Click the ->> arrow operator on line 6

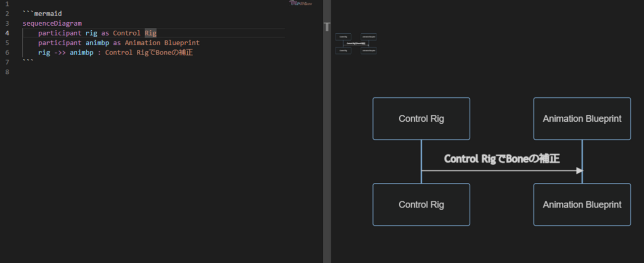coord(60,53)
